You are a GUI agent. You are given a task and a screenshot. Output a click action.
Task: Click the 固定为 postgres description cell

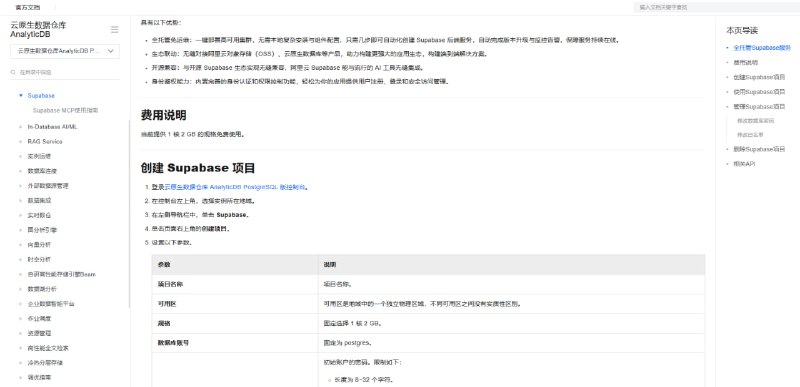pyautogui.click(x=511, y=343)
